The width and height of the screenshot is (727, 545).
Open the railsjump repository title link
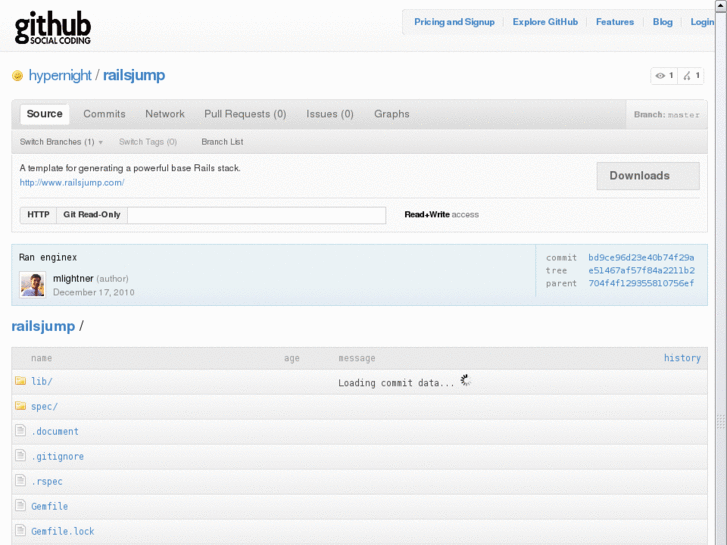134,75
